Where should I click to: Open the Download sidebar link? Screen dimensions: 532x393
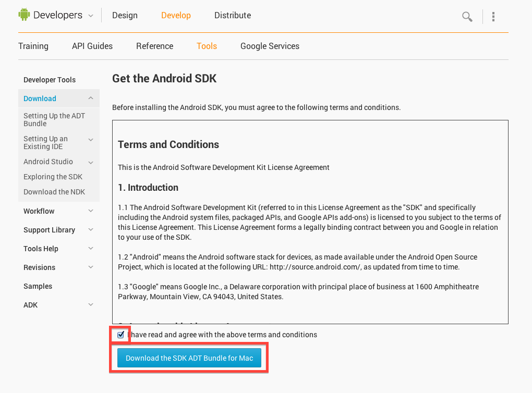coord(40,99)
